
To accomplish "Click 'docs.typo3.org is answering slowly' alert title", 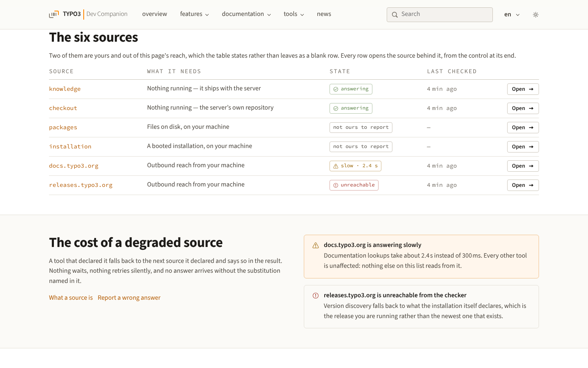I will (x=372, y=245).
